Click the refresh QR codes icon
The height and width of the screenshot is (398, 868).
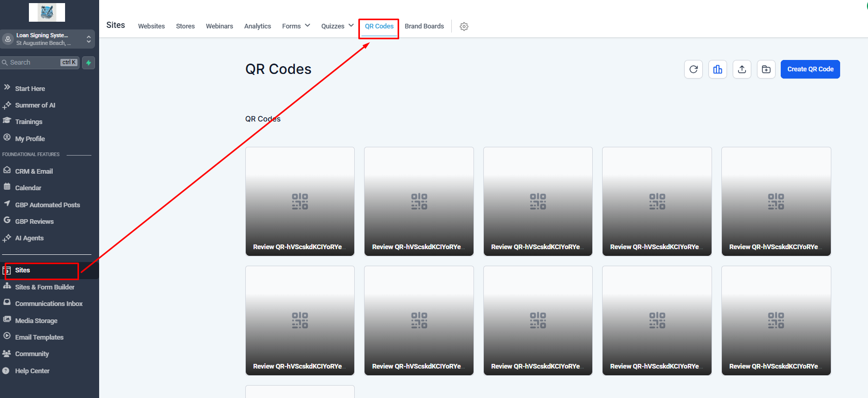(x=693, y=69)
